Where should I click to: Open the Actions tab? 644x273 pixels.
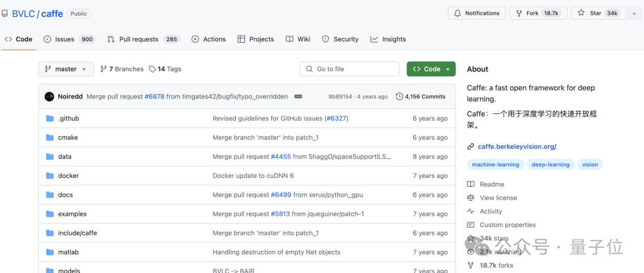pyautogui.click(x=209, y=39)
